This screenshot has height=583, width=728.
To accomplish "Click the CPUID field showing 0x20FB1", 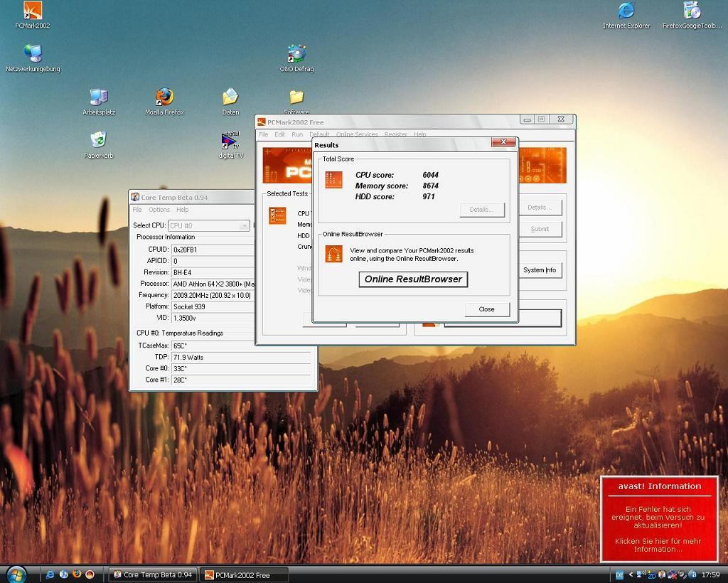I will click(213, 250).
